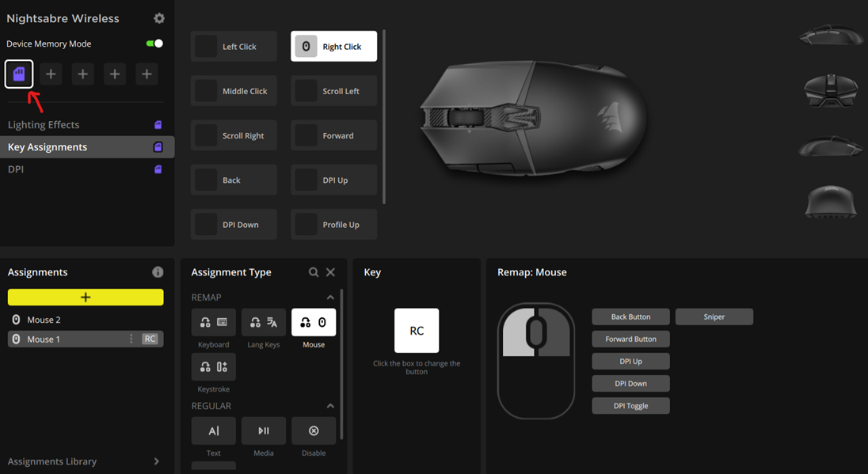Select Back button assignment
868x474 pixels.
click(234, 180)
